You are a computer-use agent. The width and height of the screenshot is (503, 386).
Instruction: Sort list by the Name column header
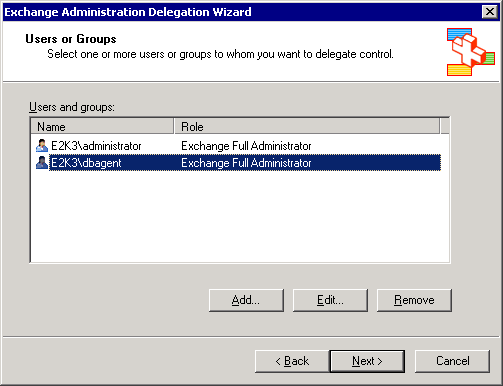coord(102,126)
